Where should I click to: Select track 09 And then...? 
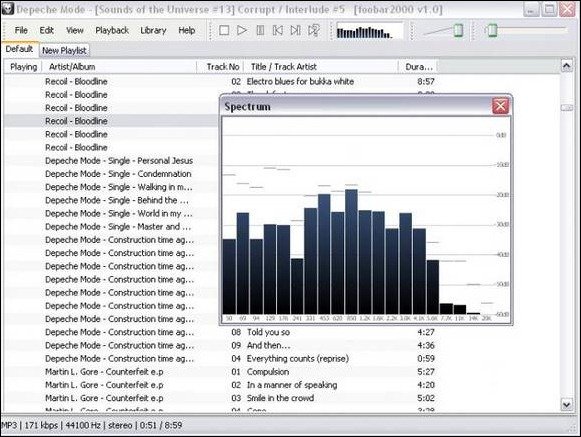268,345
